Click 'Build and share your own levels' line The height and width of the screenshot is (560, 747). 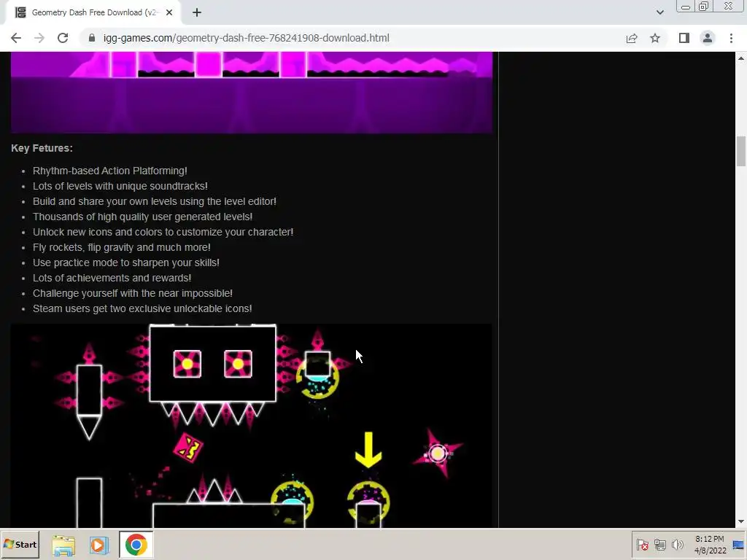155,201
